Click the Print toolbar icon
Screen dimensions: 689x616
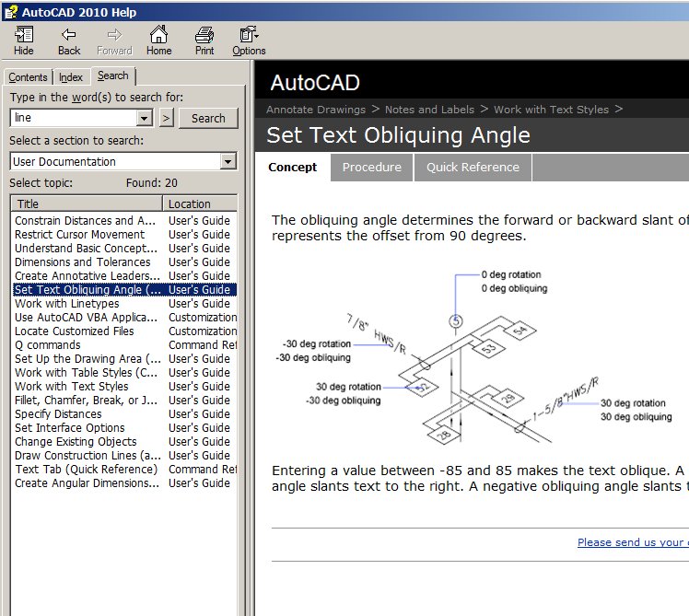tap(204, 40)
